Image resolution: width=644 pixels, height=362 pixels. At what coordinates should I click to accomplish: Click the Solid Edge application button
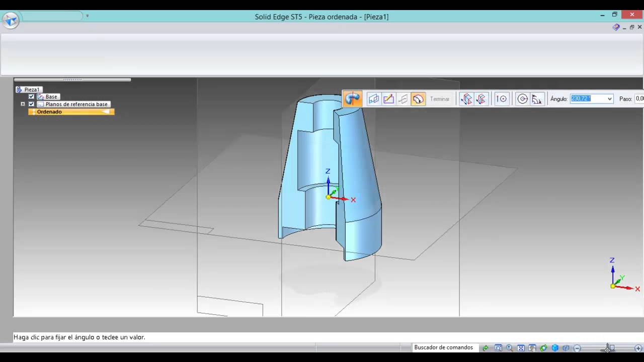[x=11, y=20]
